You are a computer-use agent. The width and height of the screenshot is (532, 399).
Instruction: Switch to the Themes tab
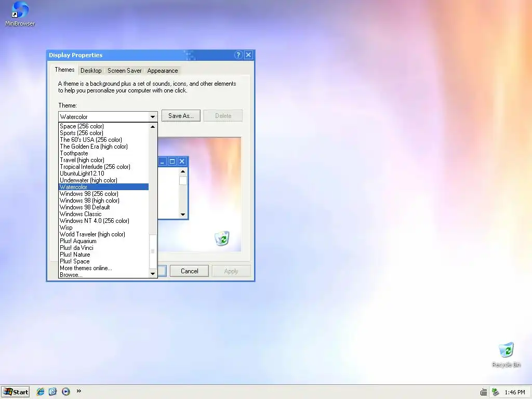point(64,70)
